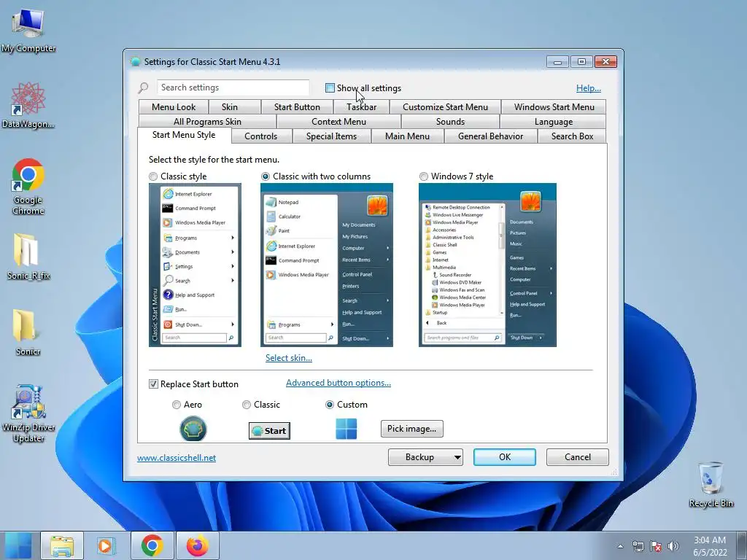
Task: Select Classic with two columns option
Action: [266, 176]
